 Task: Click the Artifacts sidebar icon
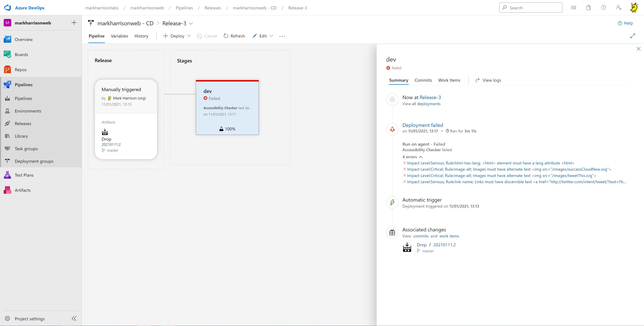coord(7,190)
